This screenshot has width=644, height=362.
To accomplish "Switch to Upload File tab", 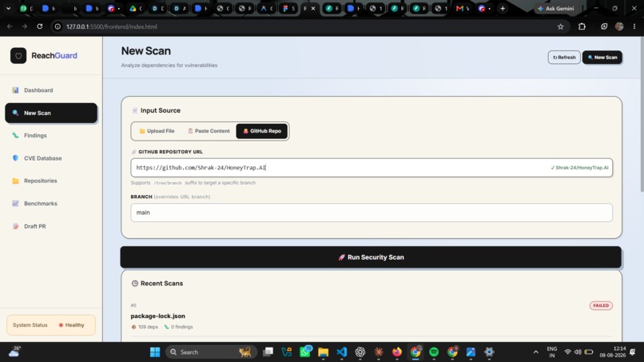I will click(x=157, y=131).
